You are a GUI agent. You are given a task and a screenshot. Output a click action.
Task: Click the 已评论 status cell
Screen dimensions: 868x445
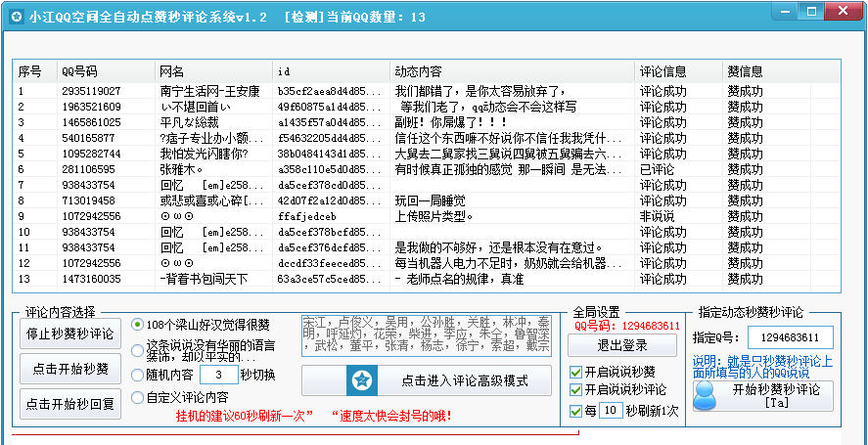point(657,169)
